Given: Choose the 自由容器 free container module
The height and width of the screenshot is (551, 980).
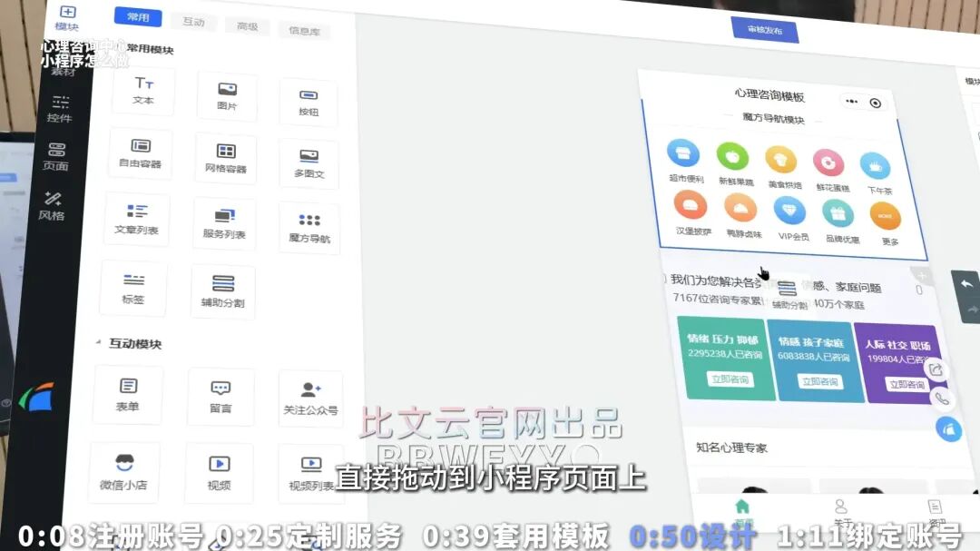Looking at the screenshot, I should pyautogui.click(x=140, y=153).
